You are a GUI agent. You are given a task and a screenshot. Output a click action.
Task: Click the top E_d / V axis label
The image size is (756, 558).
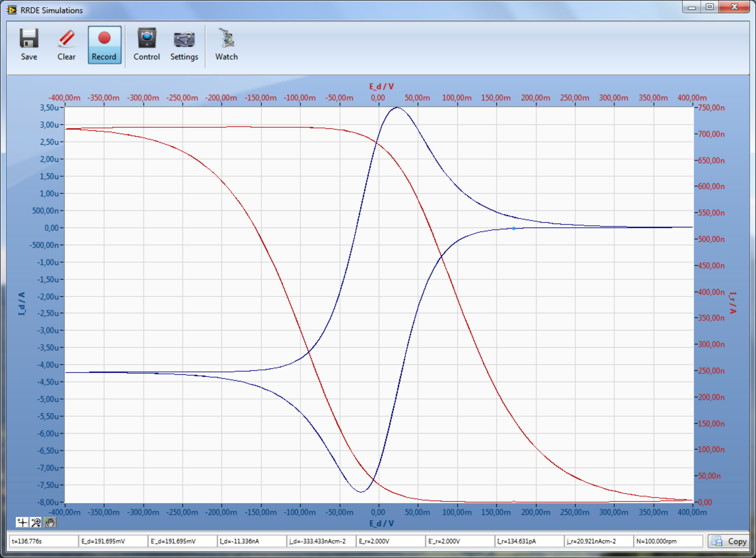(382, 86)
